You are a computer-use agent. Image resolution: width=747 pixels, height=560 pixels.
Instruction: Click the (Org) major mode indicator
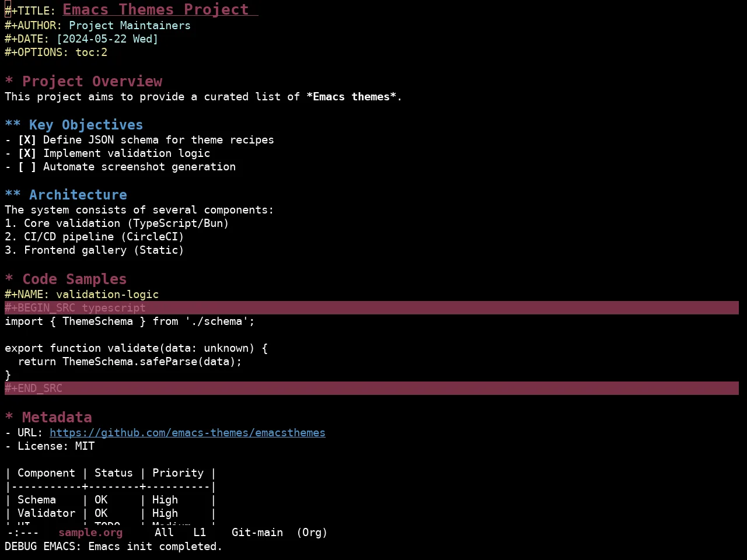coord(312,533)
